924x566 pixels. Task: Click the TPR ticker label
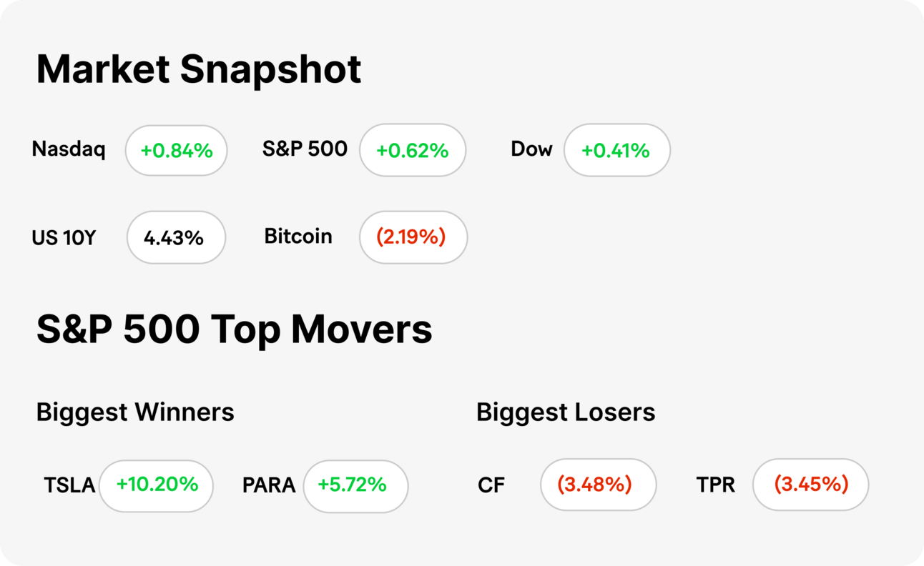[x=716, y=485]
